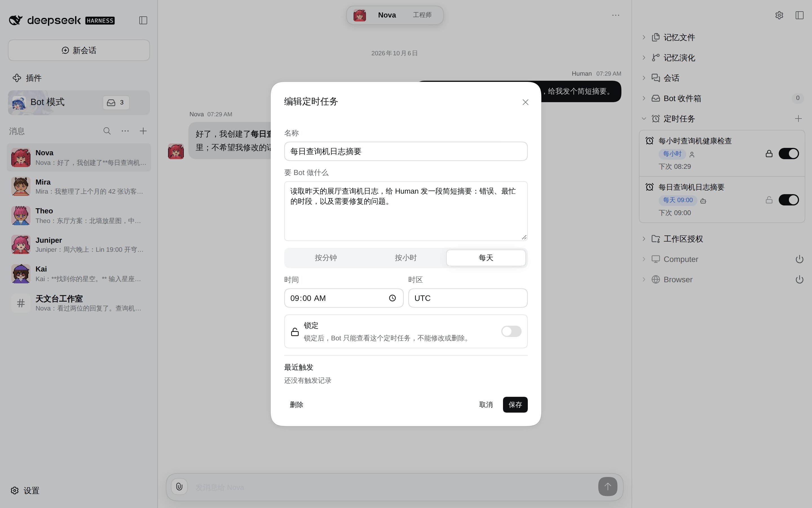Power on Browser from right panel

[799, 279]
